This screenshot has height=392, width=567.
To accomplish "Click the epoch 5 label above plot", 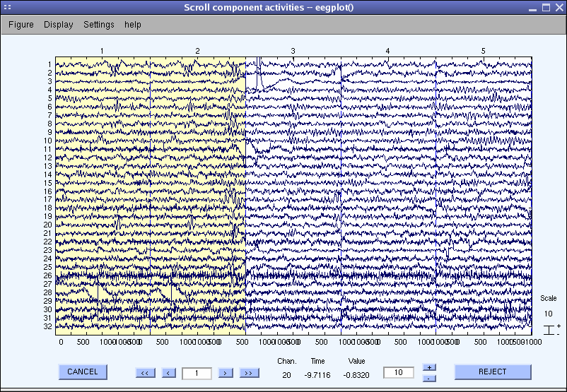I will (484, 52).
